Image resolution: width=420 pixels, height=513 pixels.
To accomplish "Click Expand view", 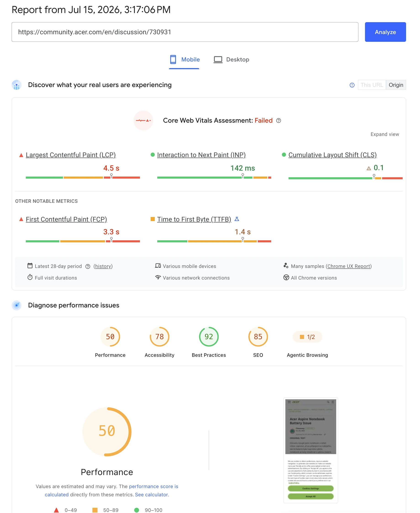I will point(384,134).
